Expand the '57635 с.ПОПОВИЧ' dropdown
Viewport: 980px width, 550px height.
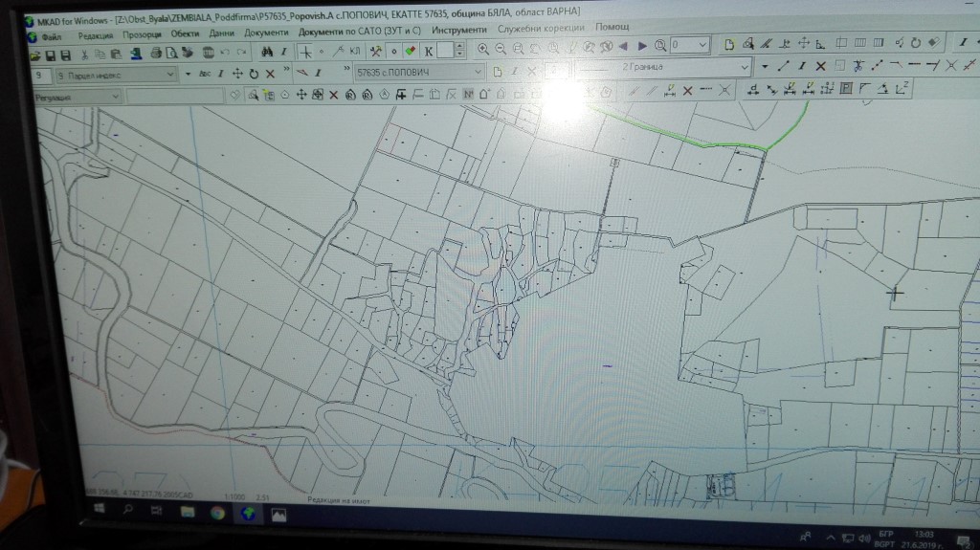(478, 72)
